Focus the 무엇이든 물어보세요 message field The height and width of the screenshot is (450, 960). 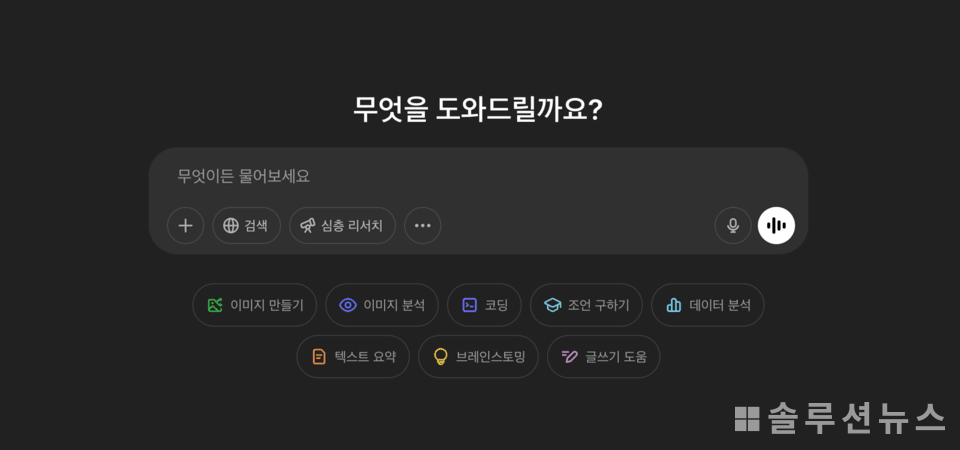pyautogui.click(x=478, y=176)
